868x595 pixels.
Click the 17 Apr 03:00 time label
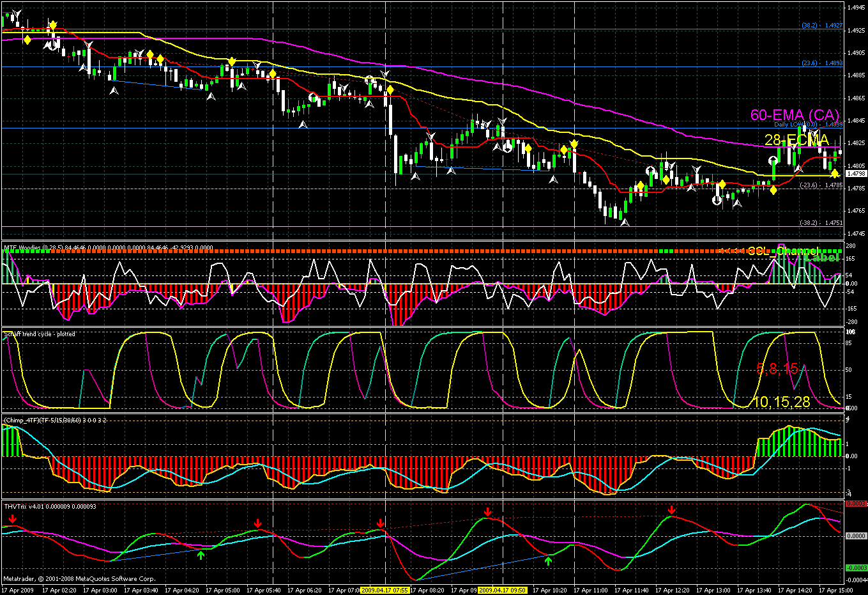coord(102,591)
